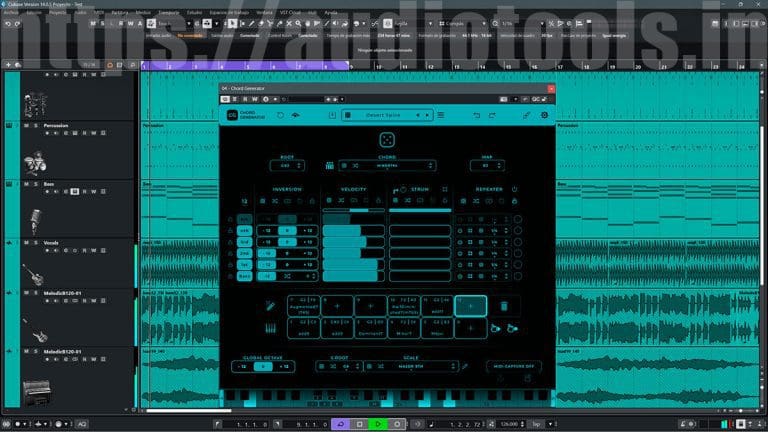This screenshot has width=768, height=432.
Task: Click the plugin window round bypass icon
Action: pos(266,99)
